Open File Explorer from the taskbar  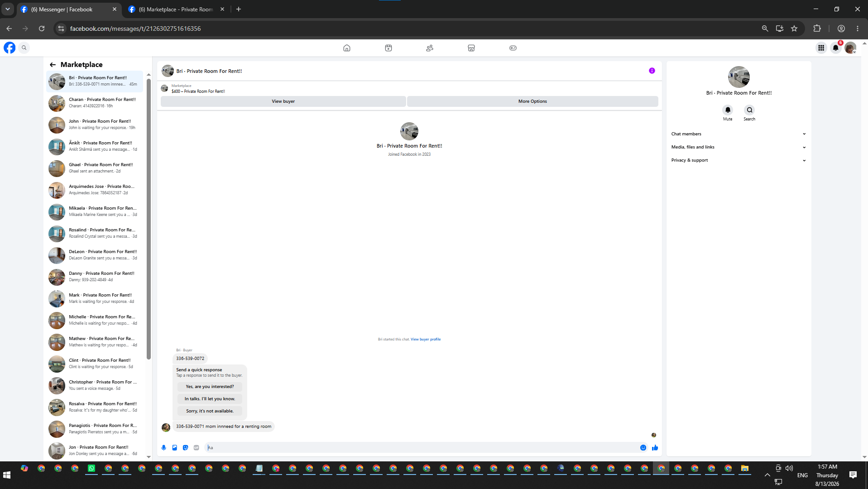point(745,469)
